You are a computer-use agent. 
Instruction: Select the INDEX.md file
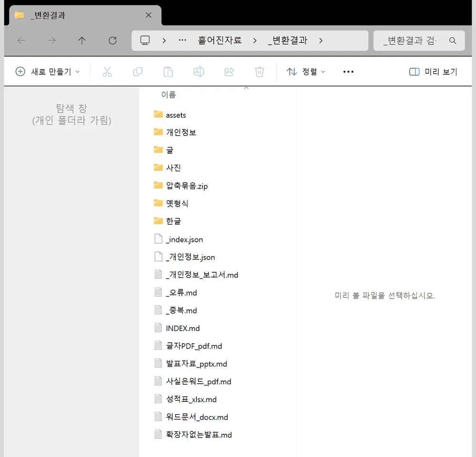pyautogui.click(x=177, y=328)
